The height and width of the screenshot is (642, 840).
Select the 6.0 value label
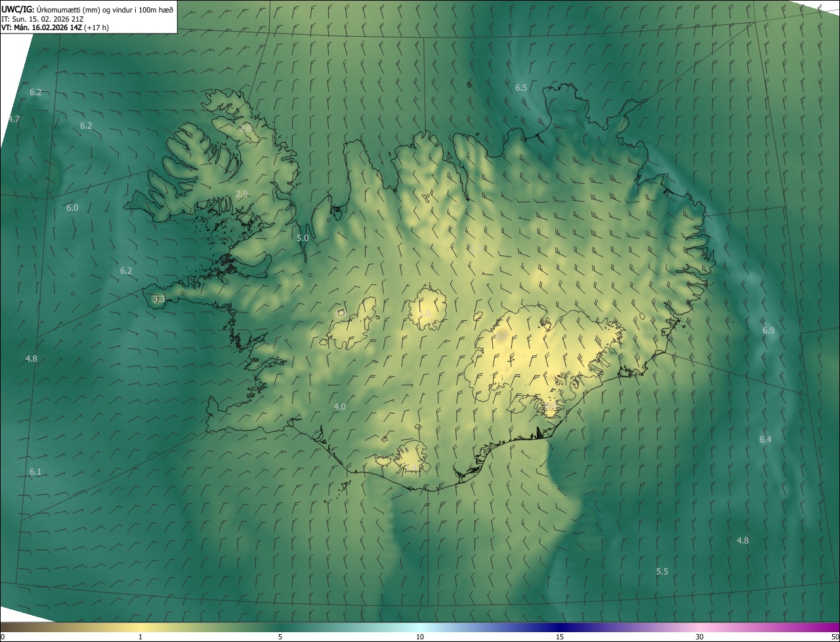pos(72,207)
